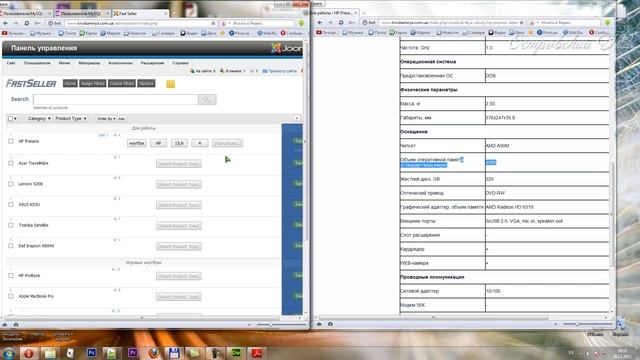Image resolution: width=640 pixels, height=360 pixels.
Task: Click horizontal scrollbar in right browser
Action: [x=433, y=318]
